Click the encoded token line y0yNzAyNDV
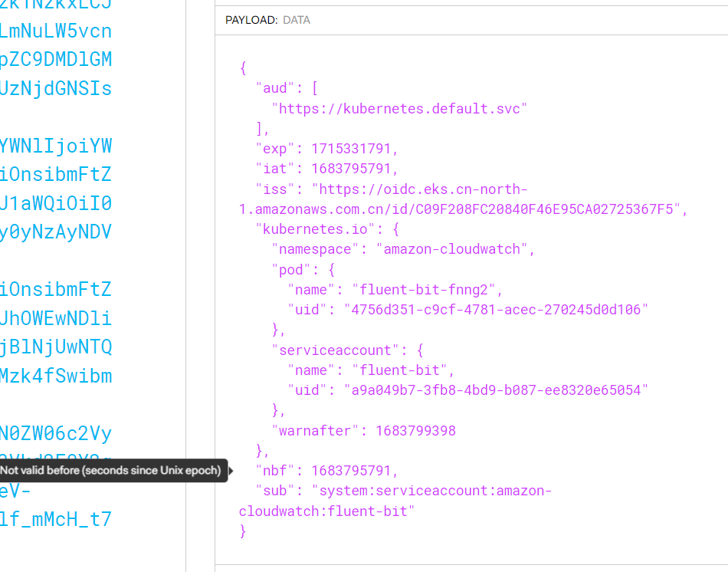Screen dimensions: 728x572 56,232
